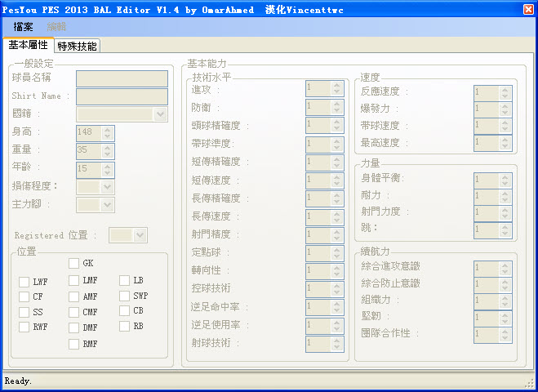The image size is (538, 392).
Task: Click the 控球技術 value stepper
Action: point(325,289)
